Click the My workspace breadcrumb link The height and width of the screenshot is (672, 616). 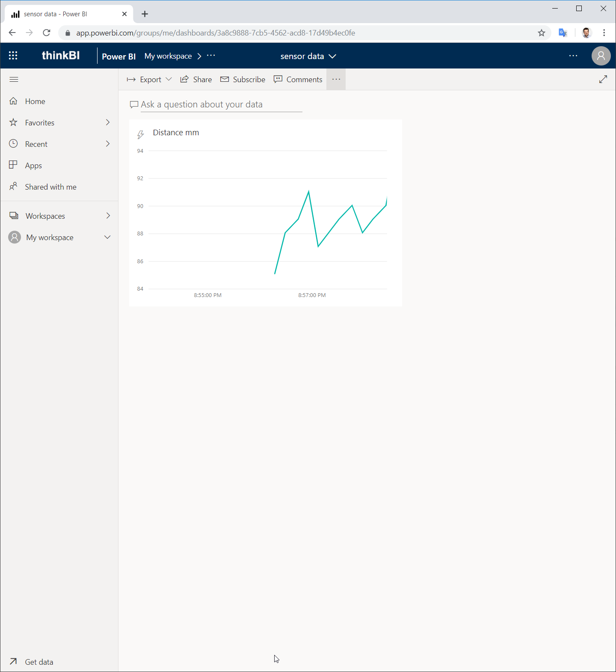(168, 56)
